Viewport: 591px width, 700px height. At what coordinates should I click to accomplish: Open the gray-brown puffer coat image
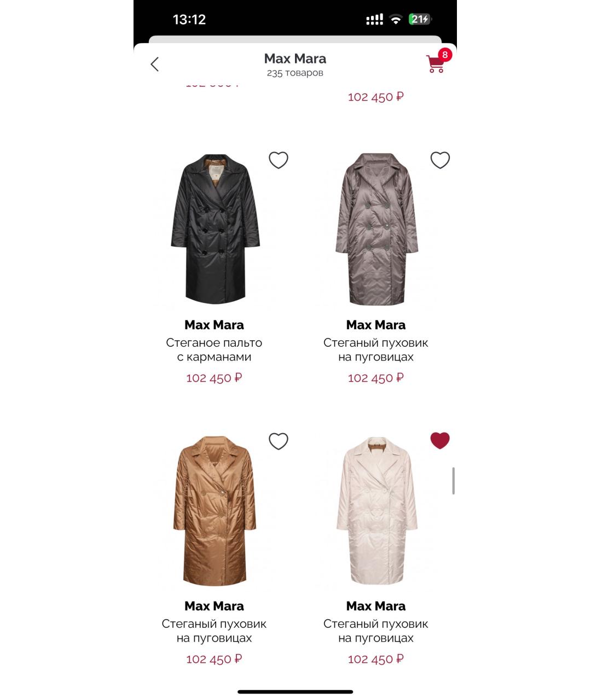pos(376,230)
